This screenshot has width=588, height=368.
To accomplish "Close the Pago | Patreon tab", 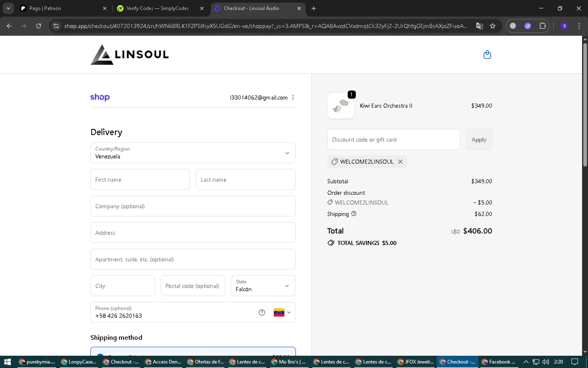I will 105,8.
